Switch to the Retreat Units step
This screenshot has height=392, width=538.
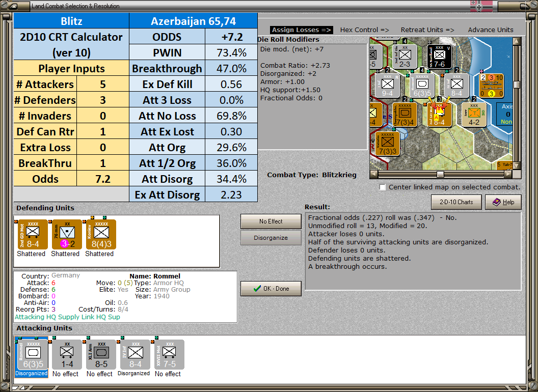pyautogui.click(x=427, y=30)
